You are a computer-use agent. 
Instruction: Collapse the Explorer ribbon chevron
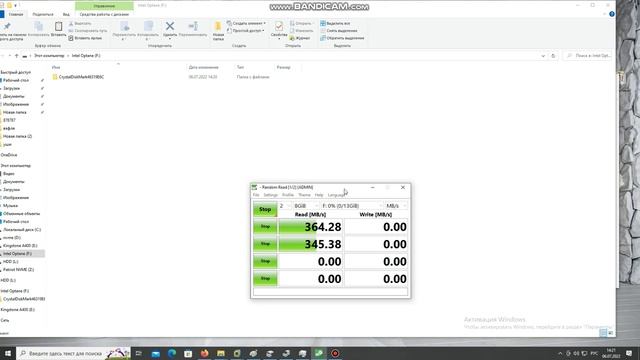coord(604,14)
